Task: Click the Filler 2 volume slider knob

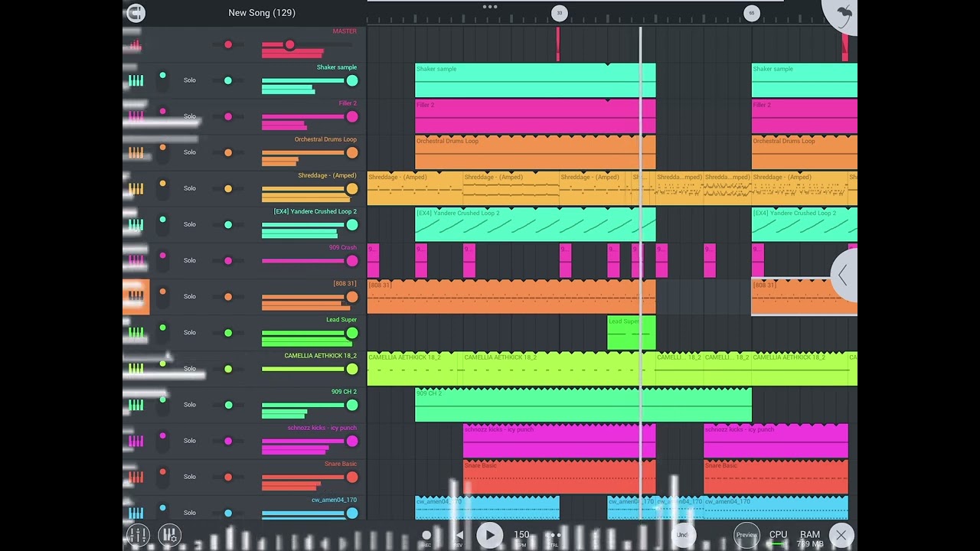Action: 351,116
